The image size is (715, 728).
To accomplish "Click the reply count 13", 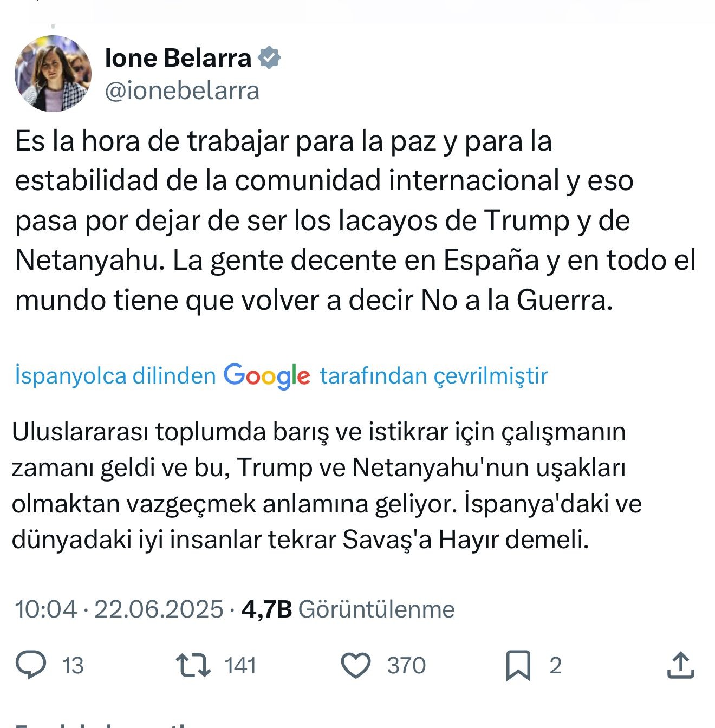I will [x=73, y=666].
